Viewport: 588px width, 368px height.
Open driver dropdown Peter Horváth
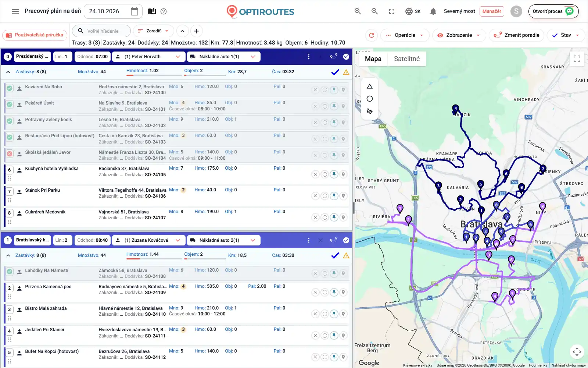(148, 57)
